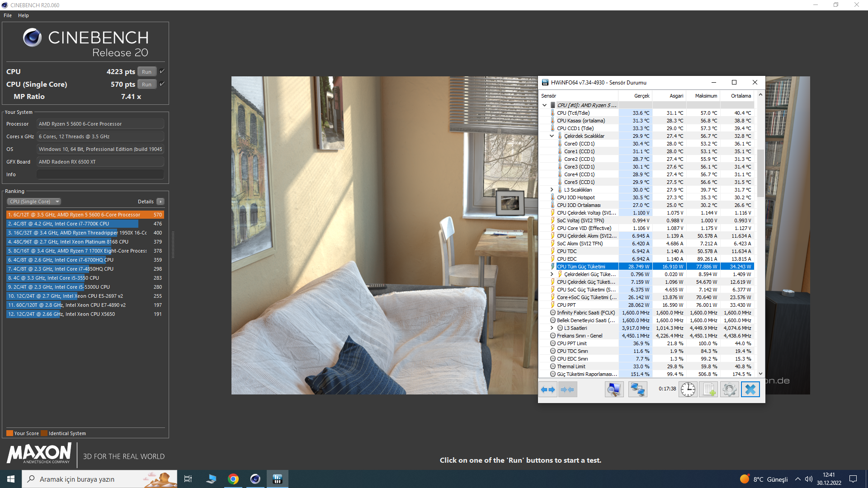The image size is (868, 488).
Task: Open the CPU (Single Core) ranking dropdown
Action: point(34,202)
